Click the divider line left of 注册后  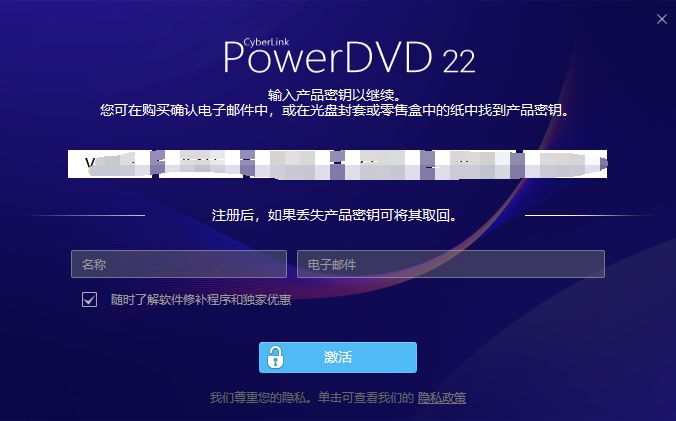point(88,215)
